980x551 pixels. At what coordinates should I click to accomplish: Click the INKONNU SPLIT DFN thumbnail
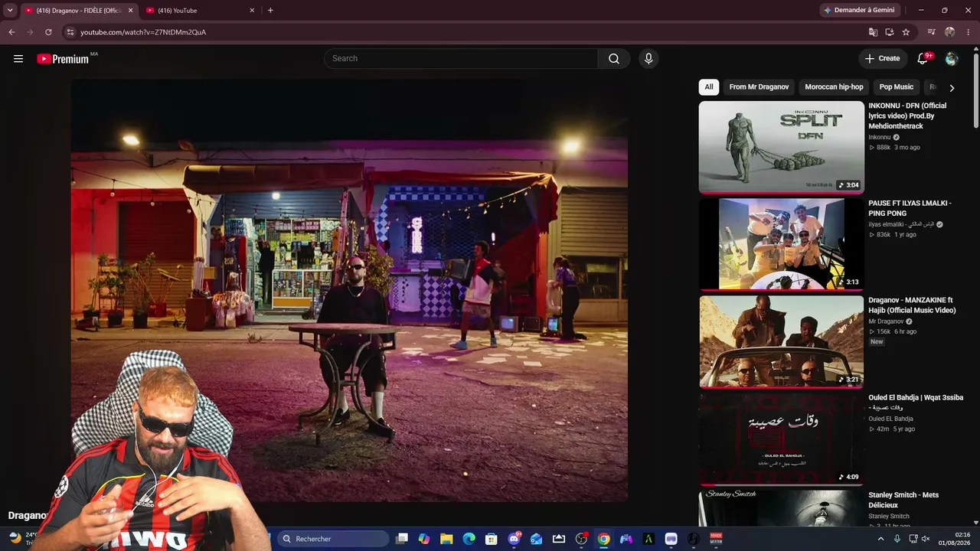781,147
